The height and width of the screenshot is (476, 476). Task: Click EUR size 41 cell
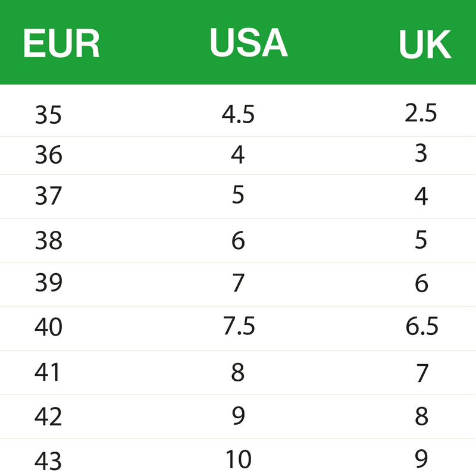coord(48,372)
